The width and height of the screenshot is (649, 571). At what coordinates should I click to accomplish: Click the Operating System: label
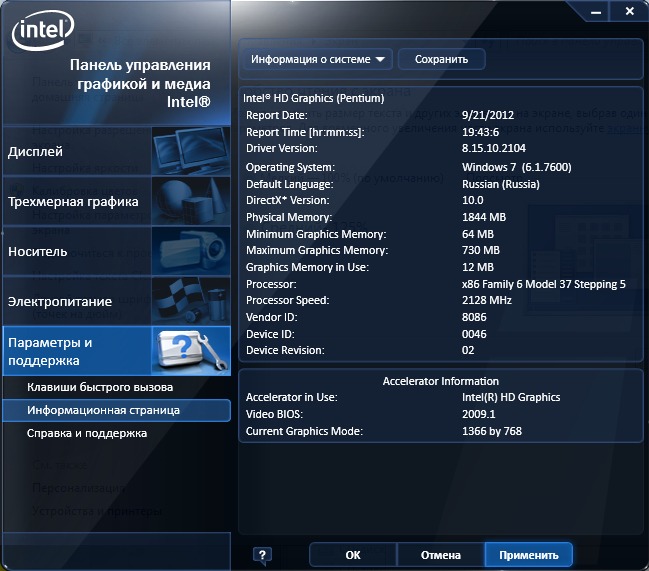click(290, 167)
